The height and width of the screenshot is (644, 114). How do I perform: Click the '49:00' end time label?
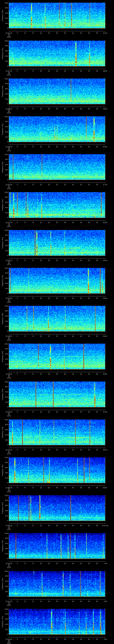tap(105, 109)
